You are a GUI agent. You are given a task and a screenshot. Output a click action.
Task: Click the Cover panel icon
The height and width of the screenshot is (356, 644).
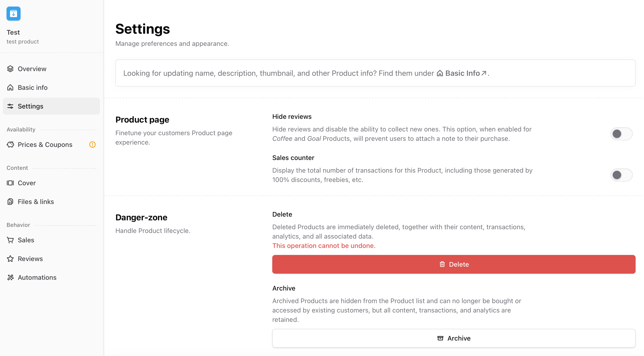(10, 183)
